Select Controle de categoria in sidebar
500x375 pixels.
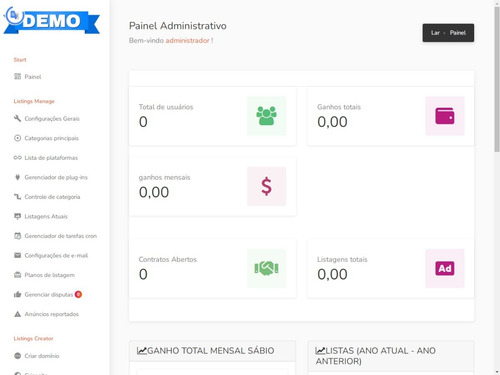(x=52, y=197)
